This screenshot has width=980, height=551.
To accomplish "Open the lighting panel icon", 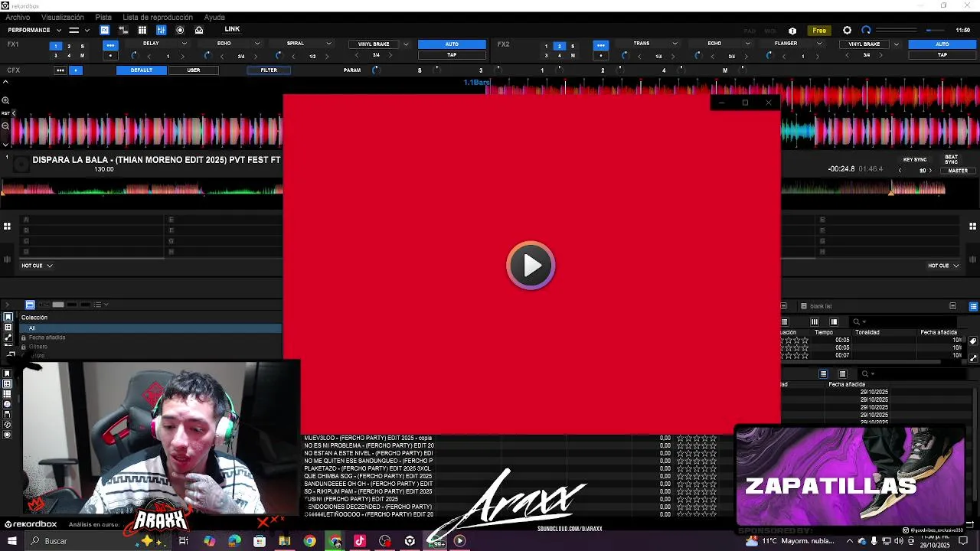I will [199, 30].
